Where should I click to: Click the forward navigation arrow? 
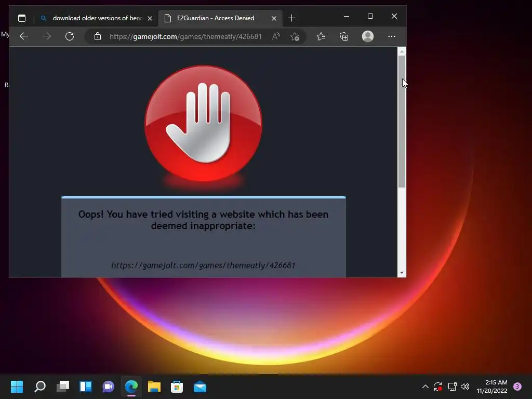coord(46,36)
